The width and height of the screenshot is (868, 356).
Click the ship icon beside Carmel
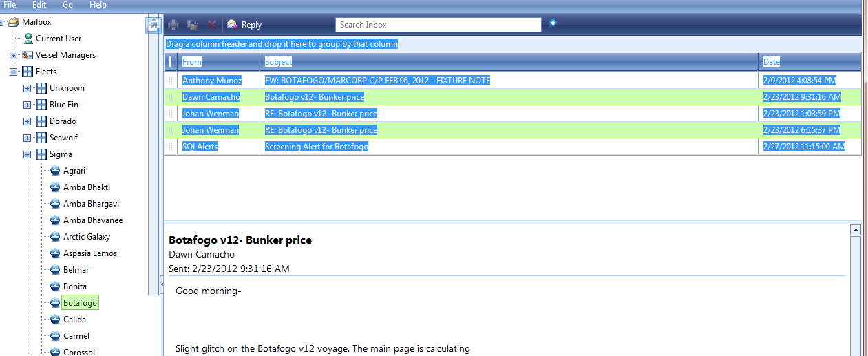(x=55, y=336)
